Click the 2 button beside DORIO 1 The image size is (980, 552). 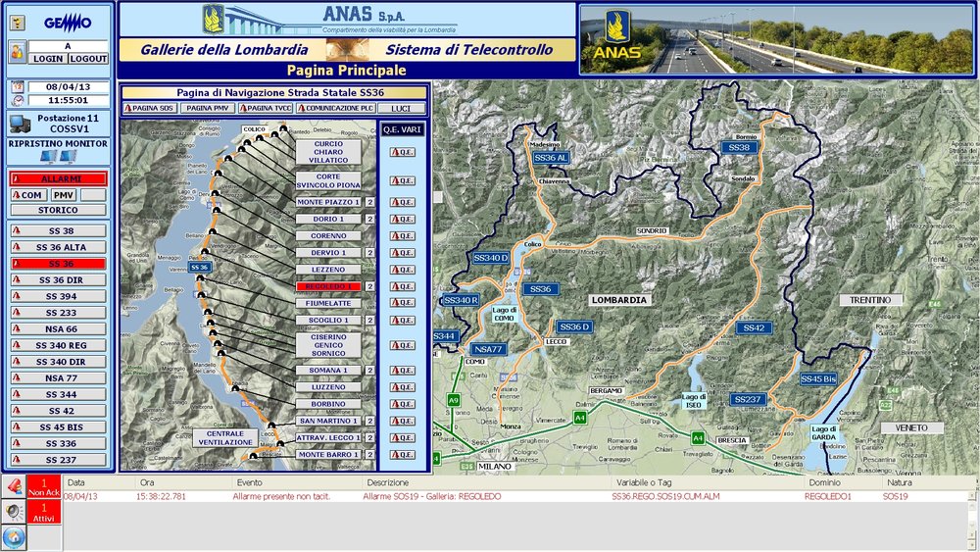coord(370,219)
